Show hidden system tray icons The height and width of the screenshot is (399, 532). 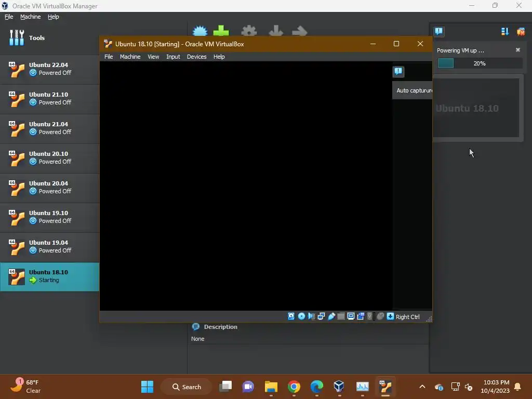[422, 387]
